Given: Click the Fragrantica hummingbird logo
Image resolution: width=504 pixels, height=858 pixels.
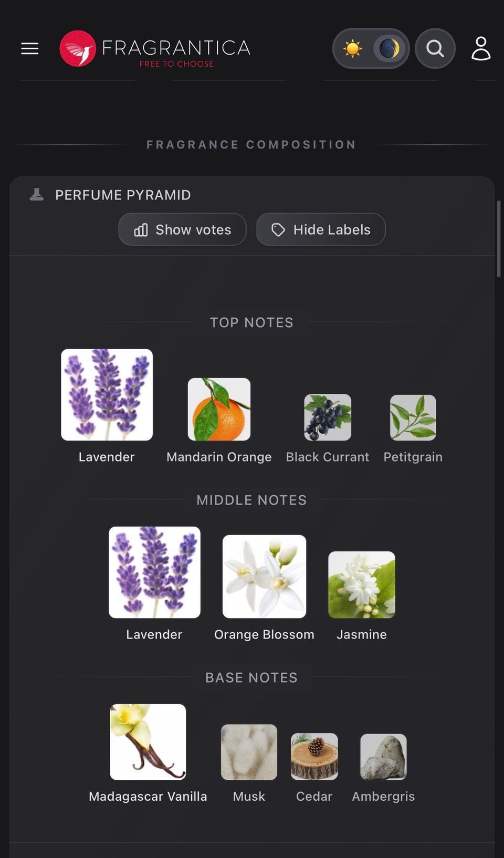Looking at the screenshot, I should (x=78, y=48).
